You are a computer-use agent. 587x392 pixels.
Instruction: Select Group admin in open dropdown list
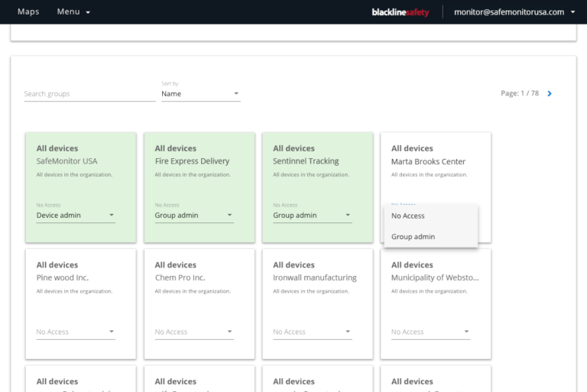point(431,237)
